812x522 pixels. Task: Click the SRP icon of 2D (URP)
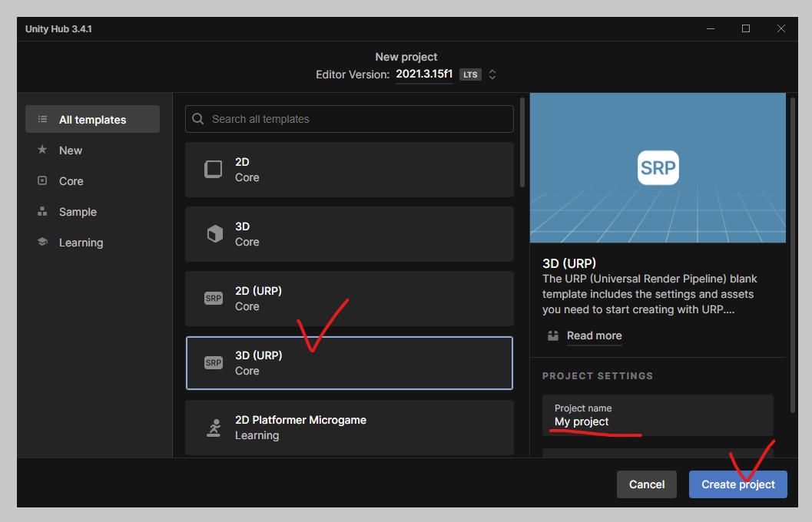coord(214,299)
